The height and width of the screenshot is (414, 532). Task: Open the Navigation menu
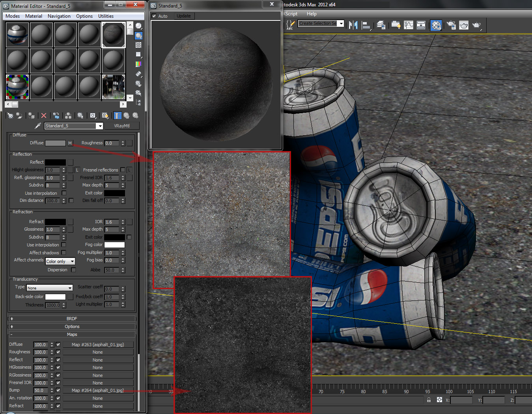pos(59,16)
